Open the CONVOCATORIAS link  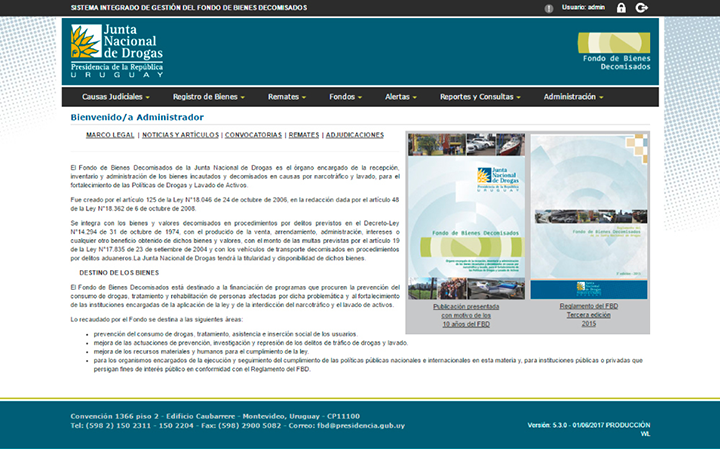(253, 134)
